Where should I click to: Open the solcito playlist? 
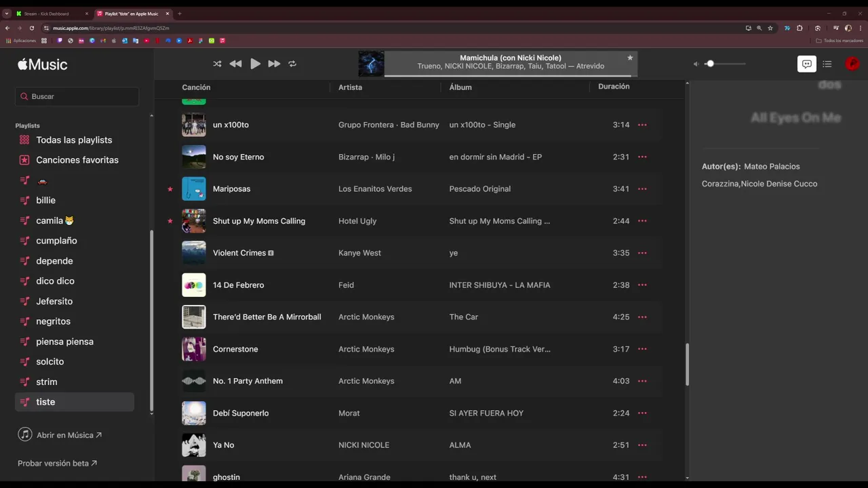click(x=74, y=361)
